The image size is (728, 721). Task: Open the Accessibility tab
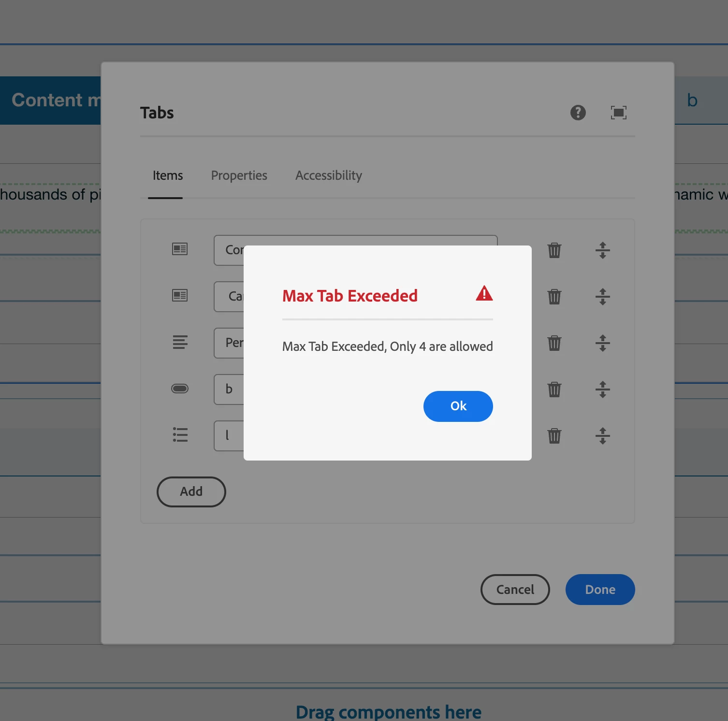tap(329, 175)
